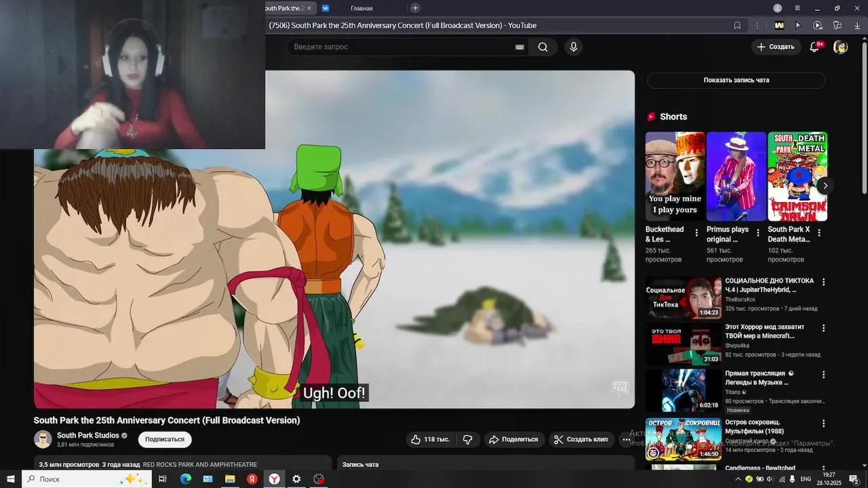Click the YouTube search magnifier button
Viewport: 868px width, 488px height.
click(543, 47)
